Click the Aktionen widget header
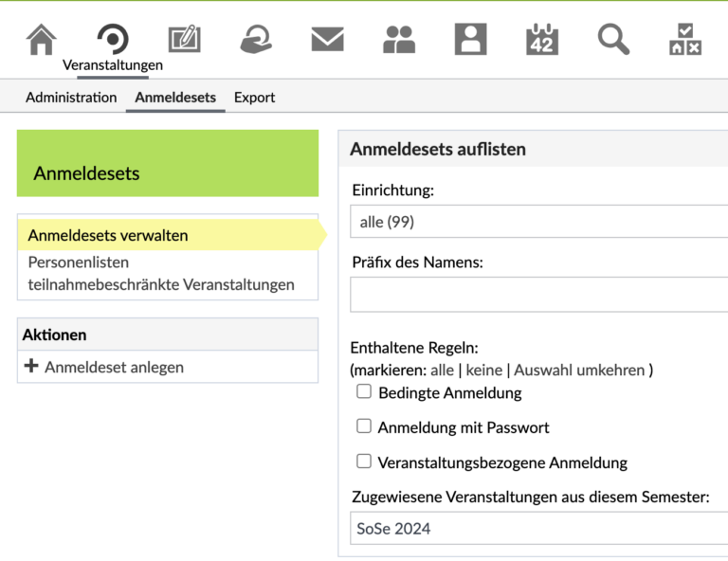The image size is (728, 561). pos(168,335)
